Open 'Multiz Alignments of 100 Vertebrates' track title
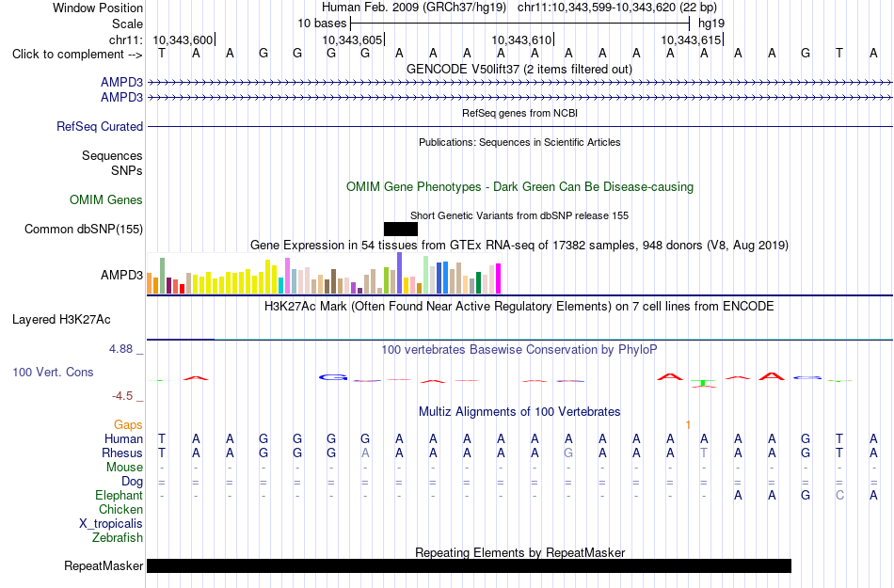 519,411
